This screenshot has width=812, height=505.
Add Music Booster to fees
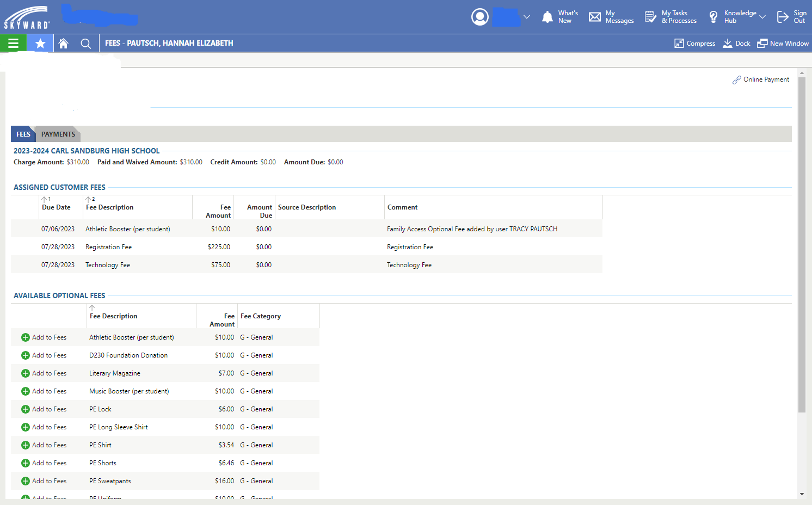click(x=44, y=391)
